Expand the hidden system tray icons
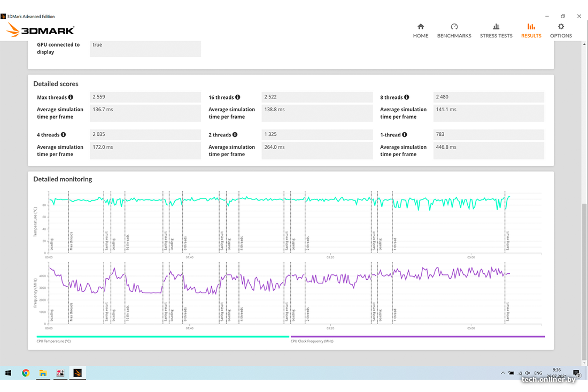This screenshot has width=588, height=392. [x=502, y=373]
